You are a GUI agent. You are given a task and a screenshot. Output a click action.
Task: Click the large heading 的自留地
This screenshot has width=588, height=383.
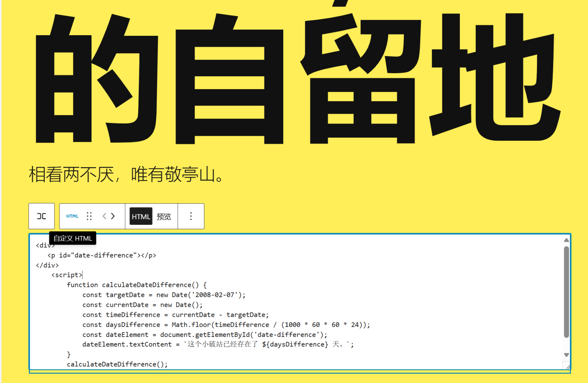pos(298,79)
